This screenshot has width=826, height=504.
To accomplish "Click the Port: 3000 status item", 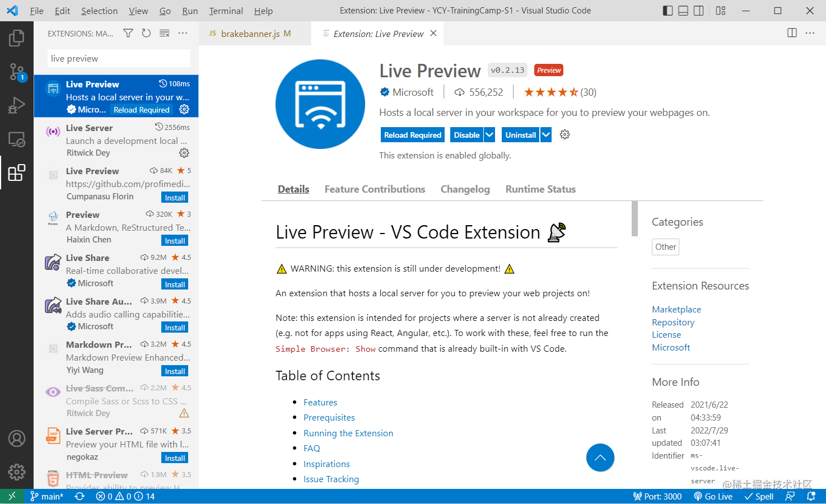I will (657, 496).
